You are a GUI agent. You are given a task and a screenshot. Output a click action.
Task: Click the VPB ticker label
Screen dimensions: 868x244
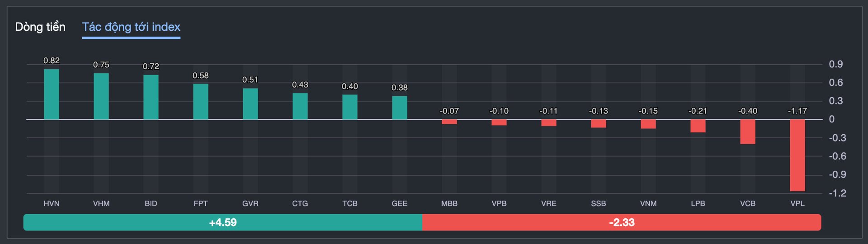pos(499,203)
